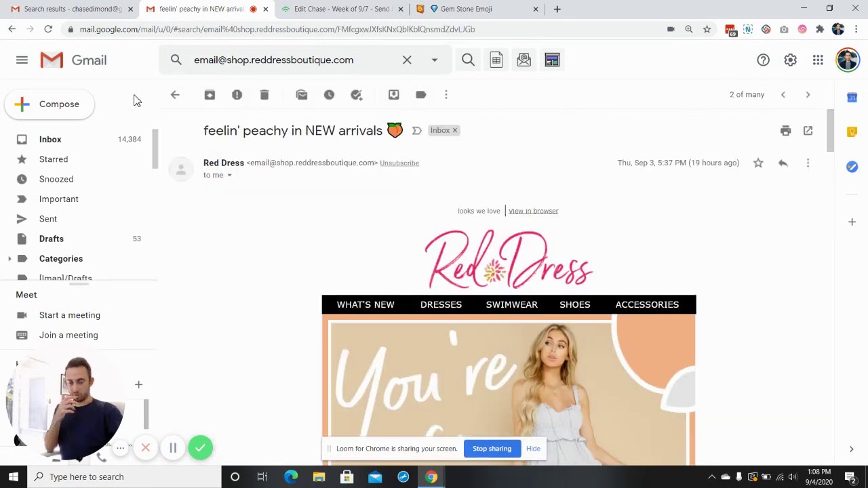This screenshot has height=488, width=868.
Task: Click the Unsubscribe link
Action: (x=399, y=163)
